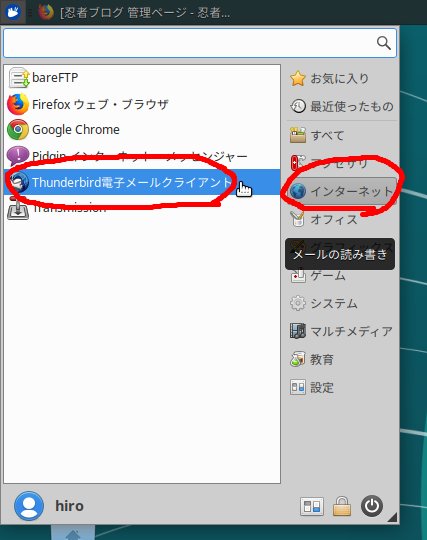Launch Firefox ウェブ・ブラウザ
Viewport: 427px width, 540px height.
point(142,104)
